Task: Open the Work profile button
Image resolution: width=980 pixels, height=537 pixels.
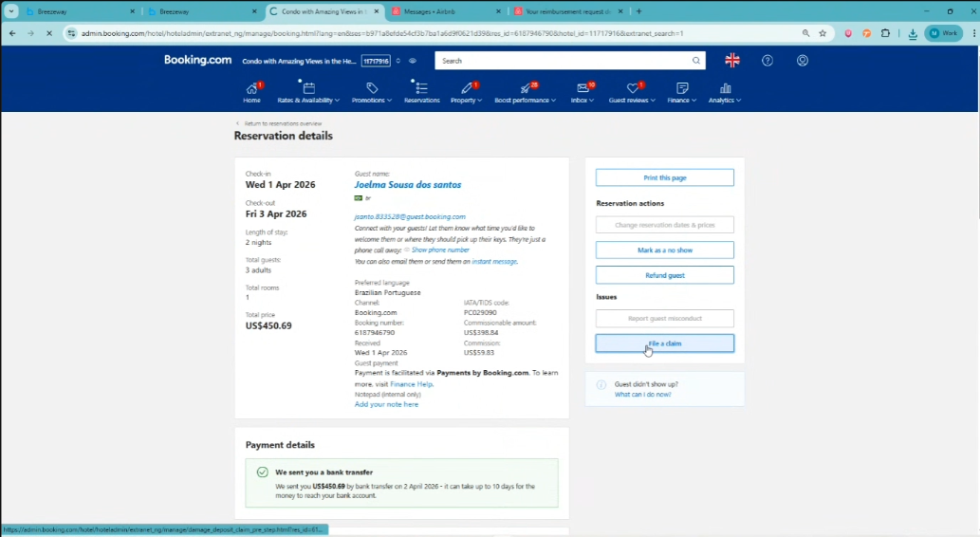Action: [x=944, y=33]
